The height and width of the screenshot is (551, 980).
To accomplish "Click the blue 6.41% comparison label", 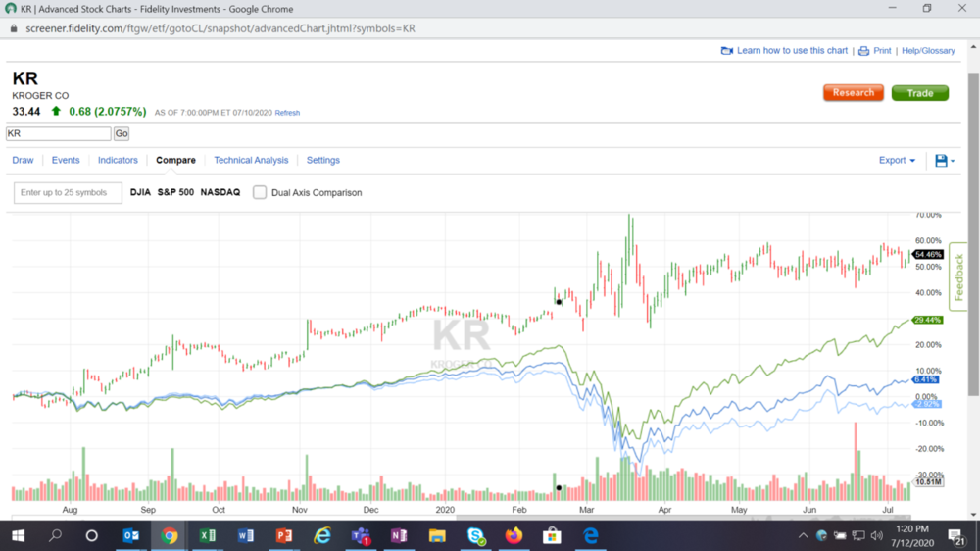I will coord(926,379).
